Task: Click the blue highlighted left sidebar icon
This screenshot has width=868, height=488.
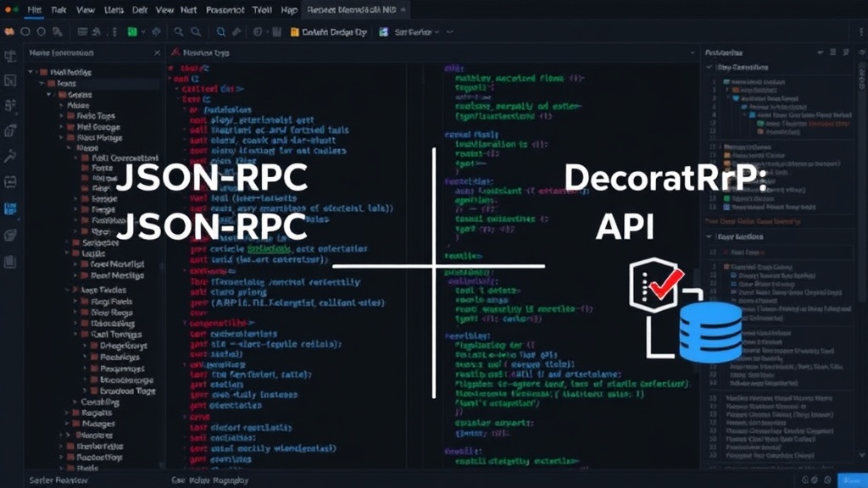Action: pyautogui.click(x=10, y=208)
